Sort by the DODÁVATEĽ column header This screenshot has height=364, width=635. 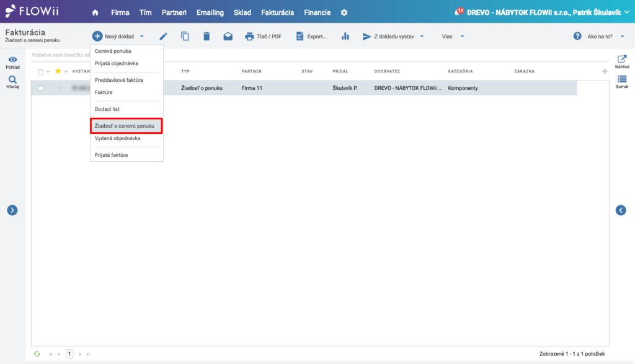coord(387,71)
